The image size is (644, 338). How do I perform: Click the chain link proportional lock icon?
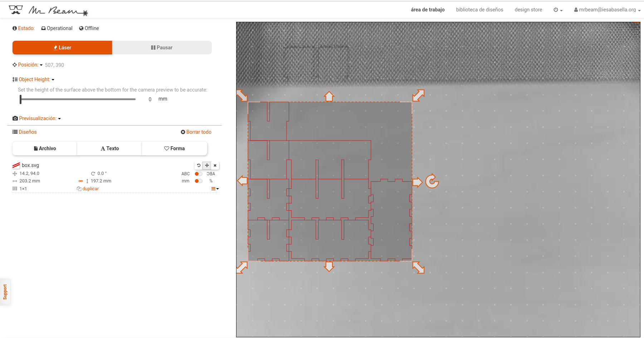coord(80,181)
